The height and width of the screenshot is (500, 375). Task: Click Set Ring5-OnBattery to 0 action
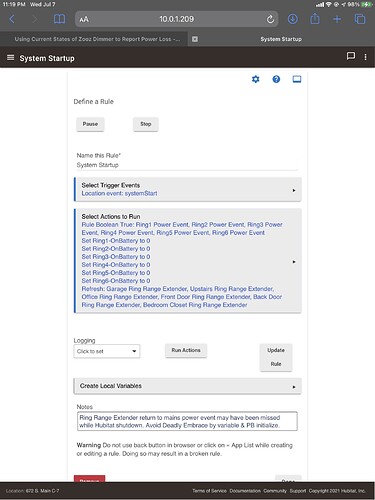(x=116, y=273)
